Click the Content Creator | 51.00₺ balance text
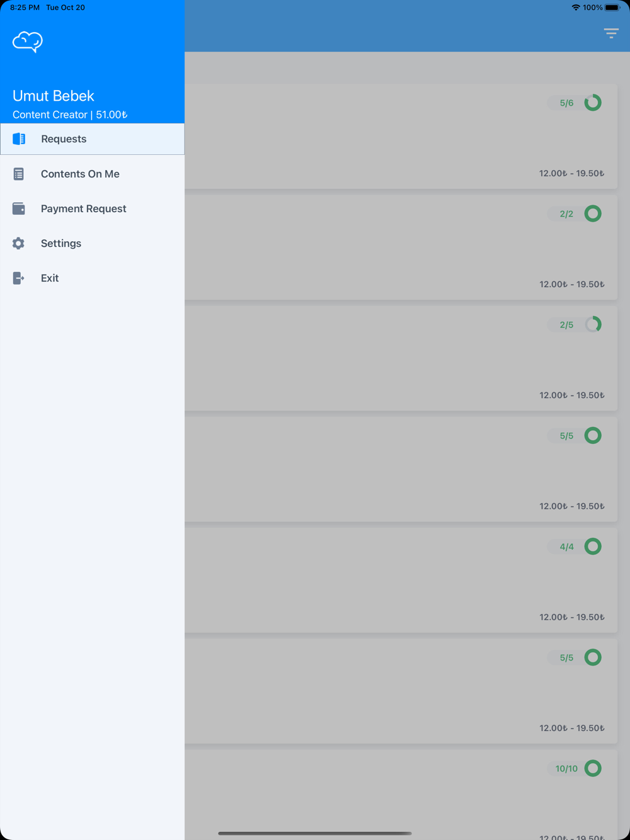630x840 pixels. (70, 115)
